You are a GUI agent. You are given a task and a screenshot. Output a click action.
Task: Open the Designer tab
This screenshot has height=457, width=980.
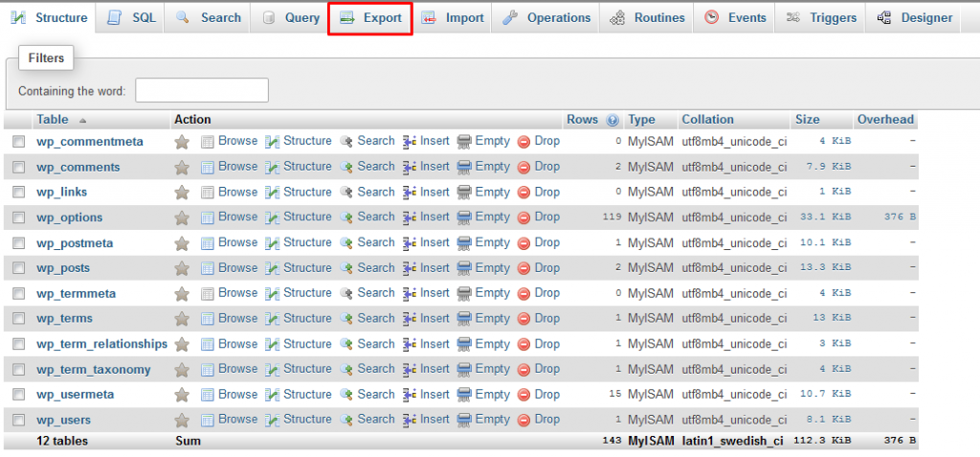[913, 18]
